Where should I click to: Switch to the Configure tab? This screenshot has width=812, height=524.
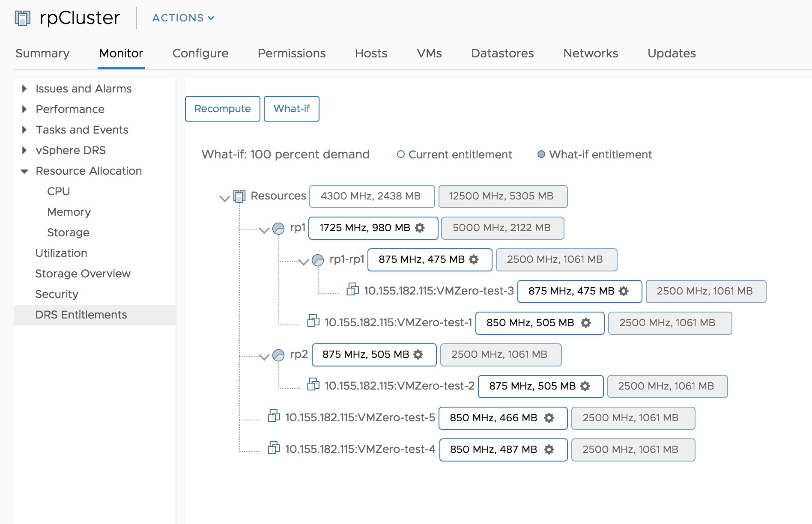[x=200, y=53]
